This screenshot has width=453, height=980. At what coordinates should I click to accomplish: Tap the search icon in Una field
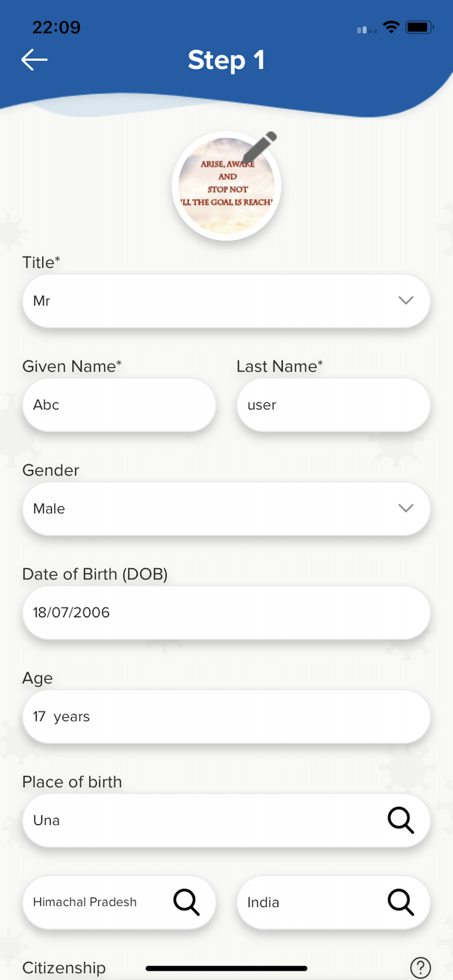[x=401, y=820]
